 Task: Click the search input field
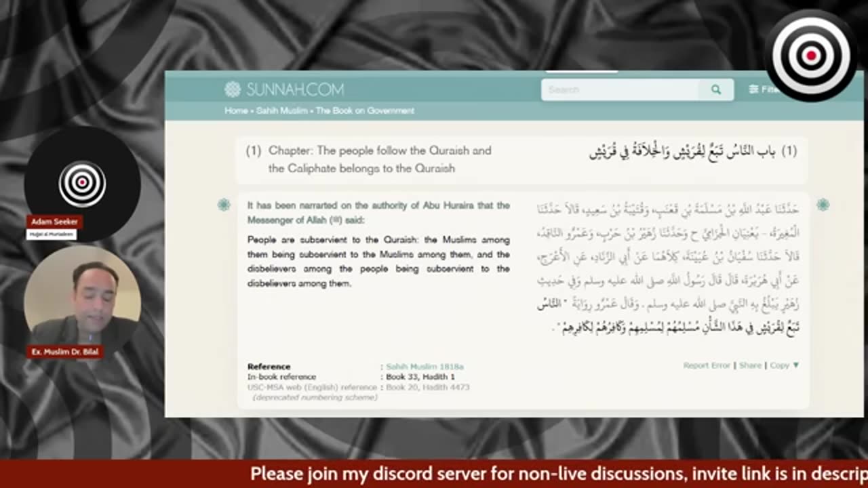click(620, 89)
